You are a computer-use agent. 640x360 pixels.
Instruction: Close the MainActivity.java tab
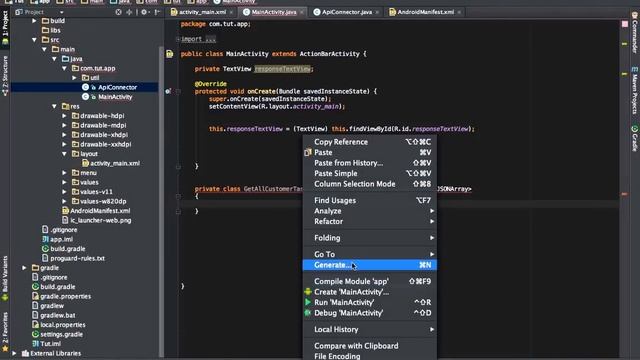302,12
